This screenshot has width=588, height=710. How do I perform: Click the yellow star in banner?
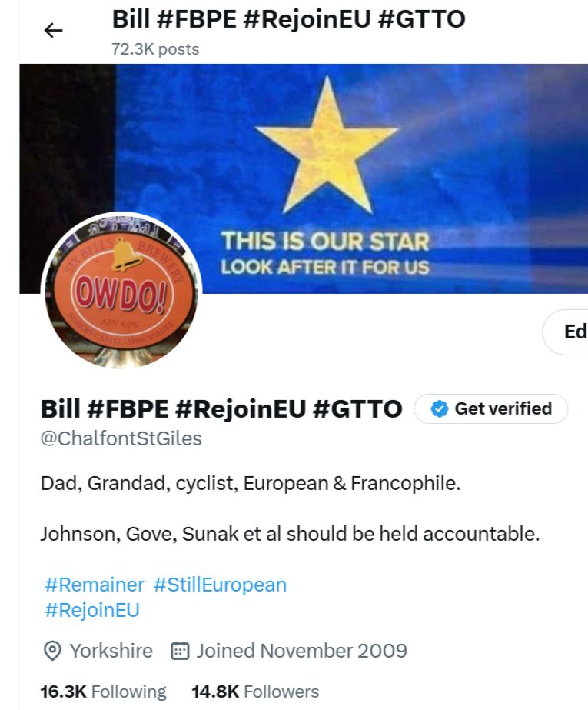pos(327,145)
